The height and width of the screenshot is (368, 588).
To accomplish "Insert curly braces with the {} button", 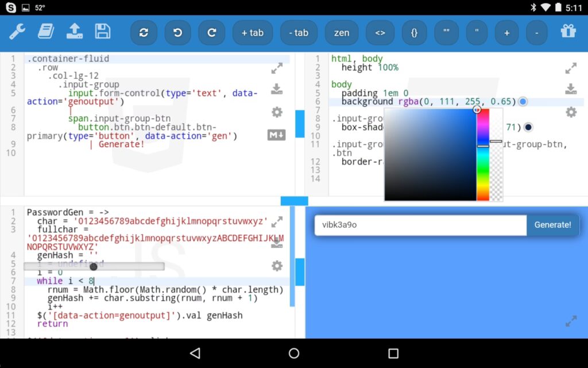I will tap(414, 33).
